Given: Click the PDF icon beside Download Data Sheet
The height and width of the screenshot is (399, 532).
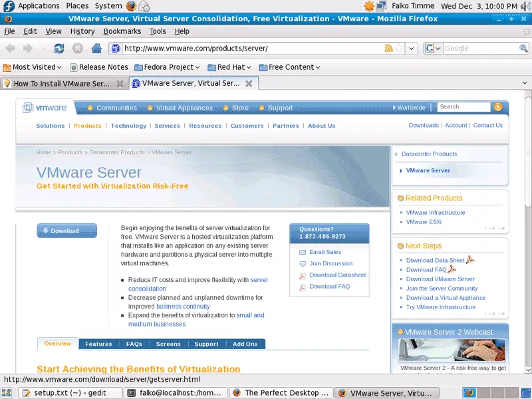Looking at the screenshot, I should [470, 260].
